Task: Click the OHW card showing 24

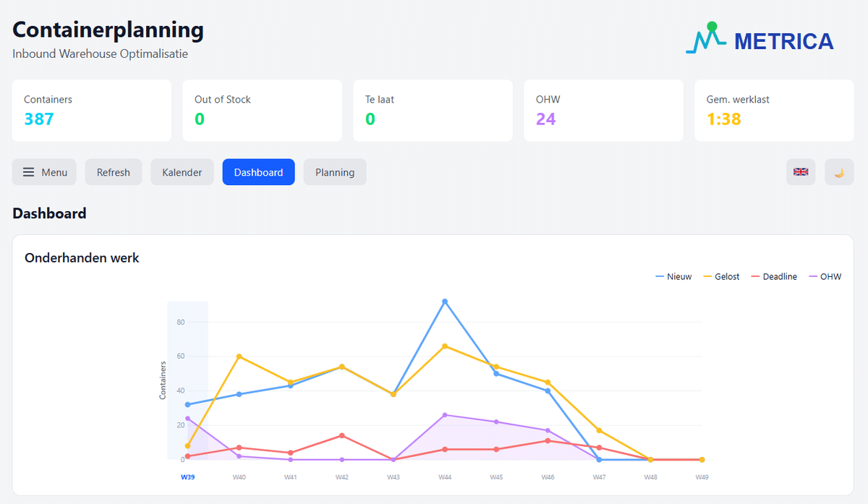Action: pyautogui.click(x=604, y=111)
